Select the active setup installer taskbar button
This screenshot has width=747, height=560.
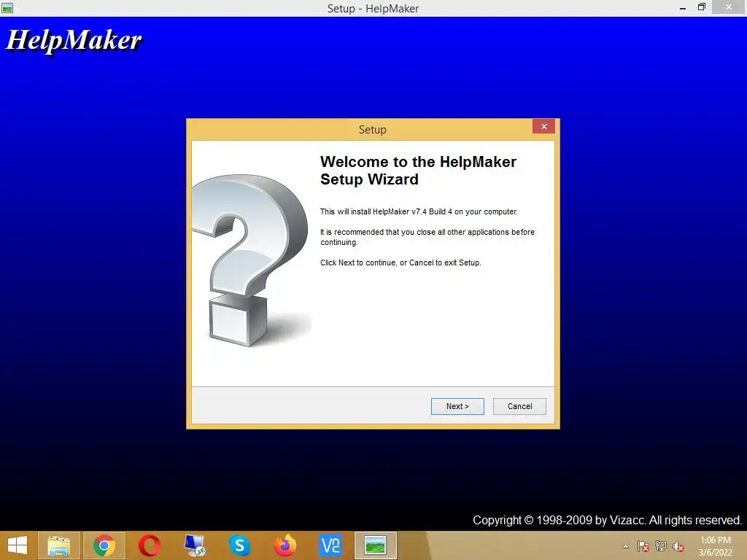[x=376, y=545]
